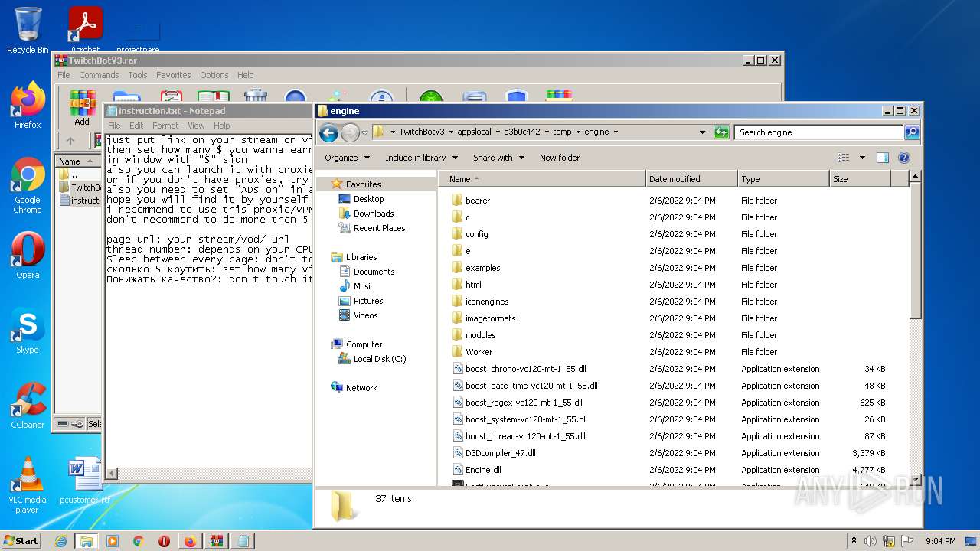Select Music library in navigation pane
The width and height of the screenshot is (980, 551).
pos(364,286)
